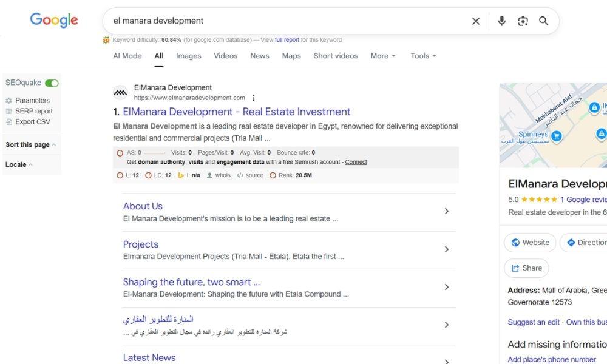Click the microphone voice search icon
This screenshot has width=607, height=364.
tap(501, 21)
